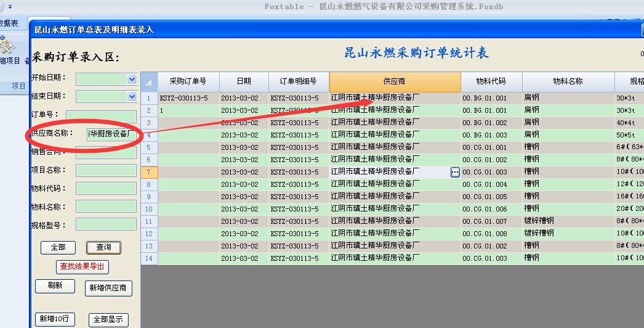Click spec 40*4t in row 3
The height and width of the screenshot is (328, 644).
(x=626, y=123)
